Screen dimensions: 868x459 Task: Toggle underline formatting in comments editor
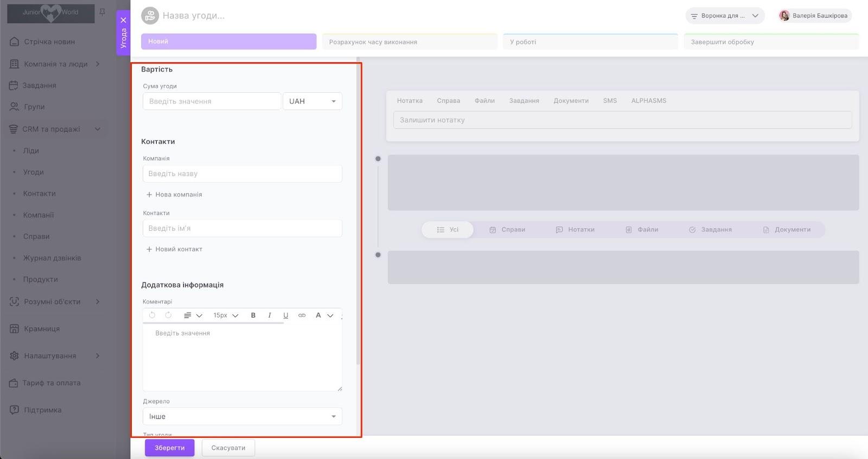285,315
